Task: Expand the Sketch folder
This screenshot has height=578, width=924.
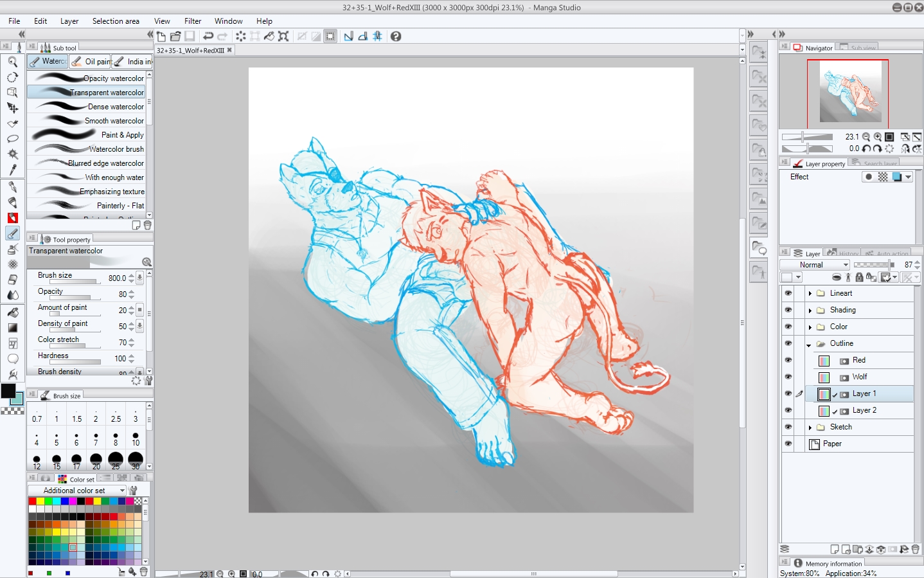Action: [810, 427]
